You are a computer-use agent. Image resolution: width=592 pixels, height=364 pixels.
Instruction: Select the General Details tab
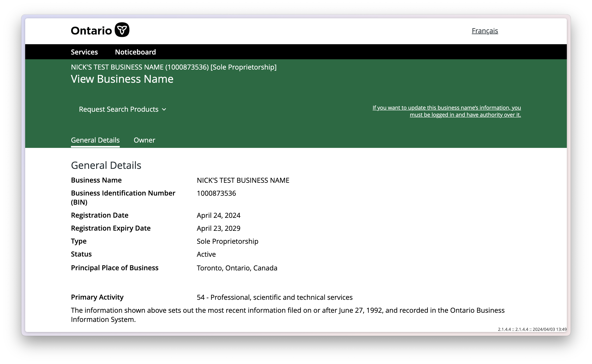[x=95, y=140]
